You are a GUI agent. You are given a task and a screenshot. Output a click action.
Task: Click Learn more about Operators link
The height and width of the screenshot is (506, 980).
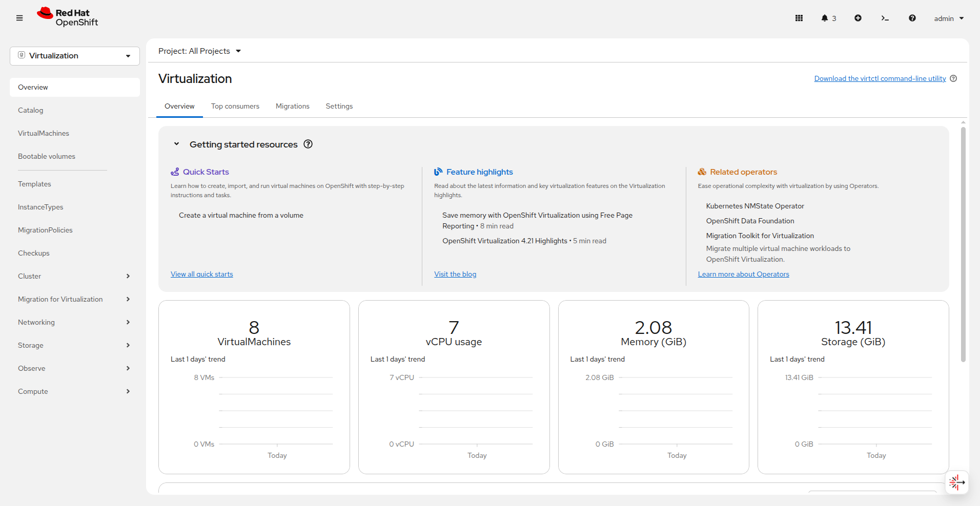pyautogui.click(x=744, y=274)
